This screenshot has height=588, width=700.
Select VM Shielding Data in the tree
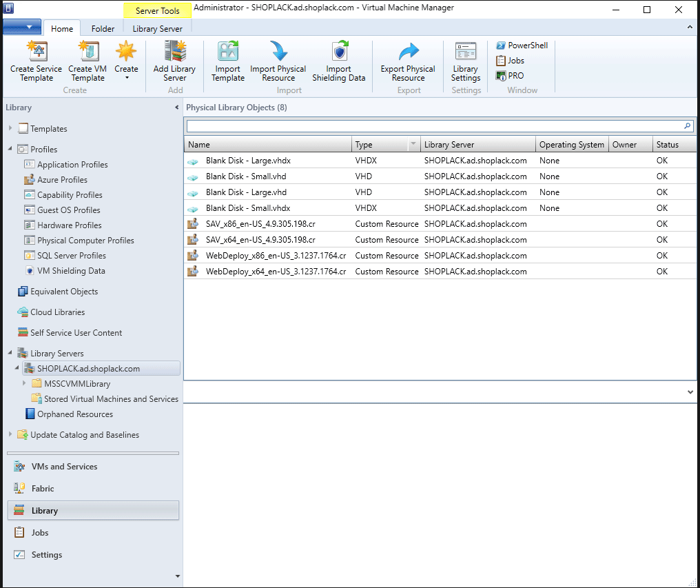coord(65,271)
